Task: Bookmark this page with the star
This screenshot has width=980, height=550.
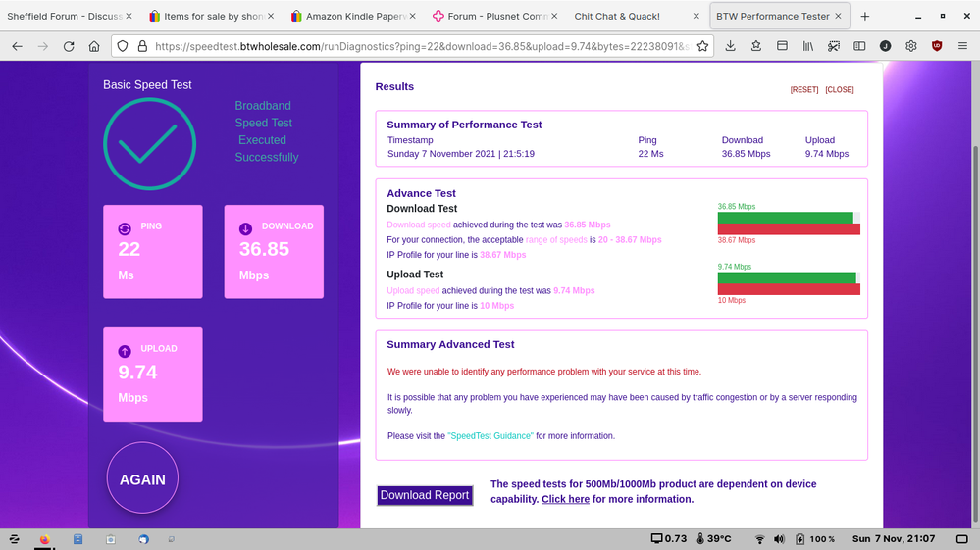Action: coord(702,46)
